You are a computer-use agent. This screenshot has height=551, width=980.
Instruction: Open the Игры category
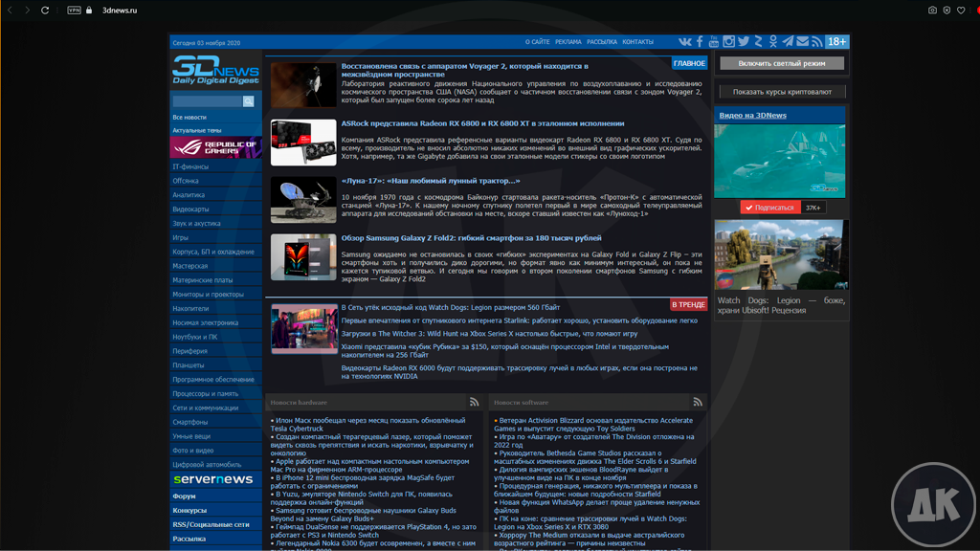[x=180, y=237]
